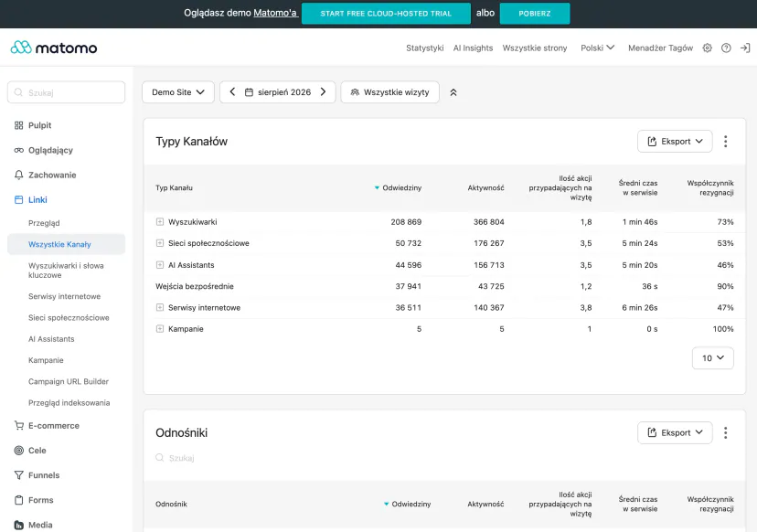
Task: Click the Linki section icon
Action: click(x=19, y=200)
